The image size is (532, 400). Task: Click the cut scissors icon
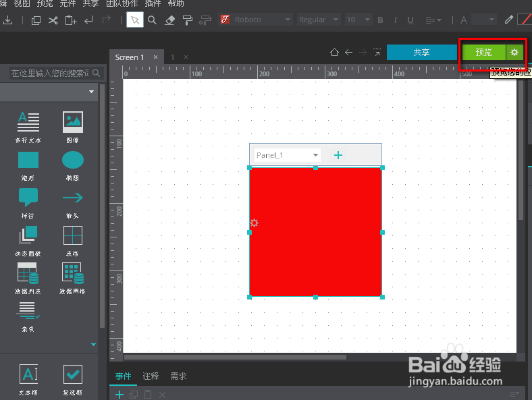pos(53,20)
